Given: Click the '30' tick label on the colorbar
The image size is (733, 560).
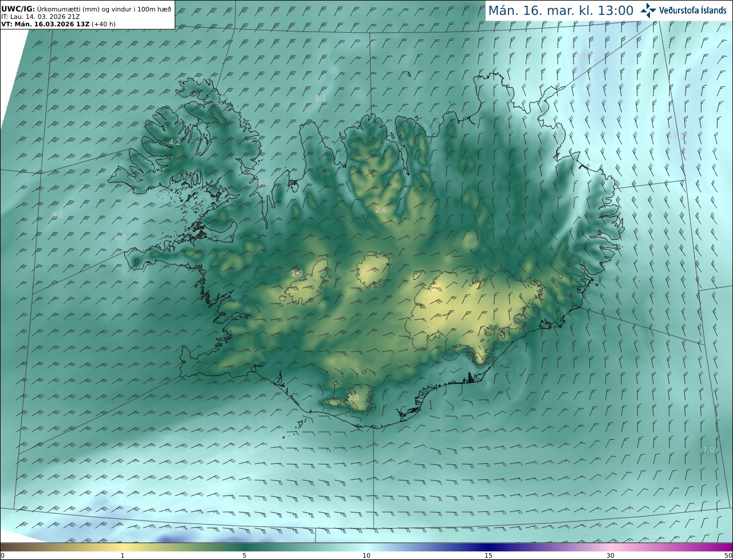Looking at the screenshot, I should [610, 555].
